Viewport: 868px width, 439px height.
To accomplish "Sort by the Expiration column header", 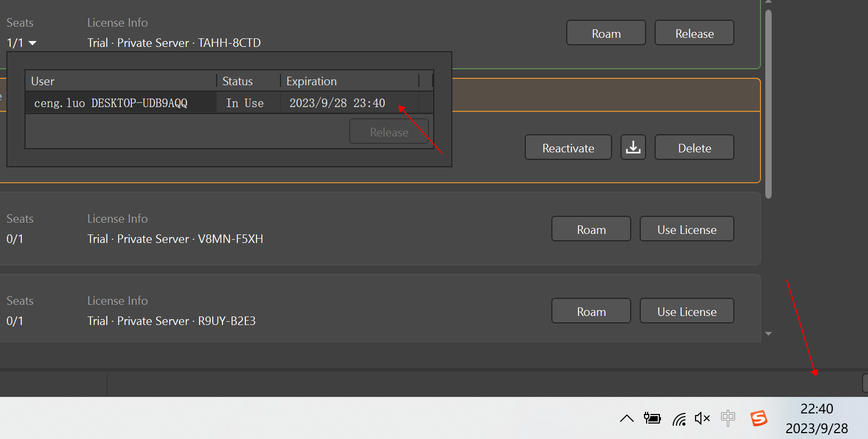I will click(349, 81).
